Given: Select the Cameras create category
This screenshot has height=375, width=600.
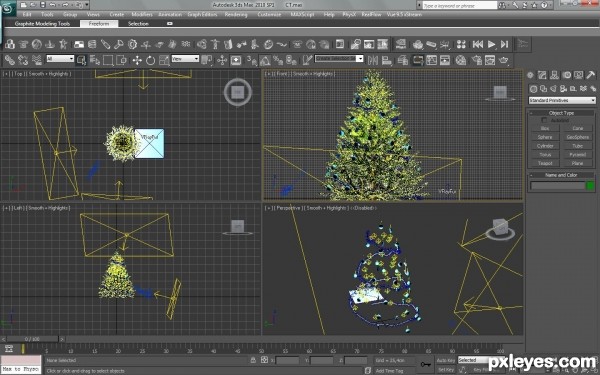Looking at the screenshot, I should pyautogui.click(x=563, y=89).
